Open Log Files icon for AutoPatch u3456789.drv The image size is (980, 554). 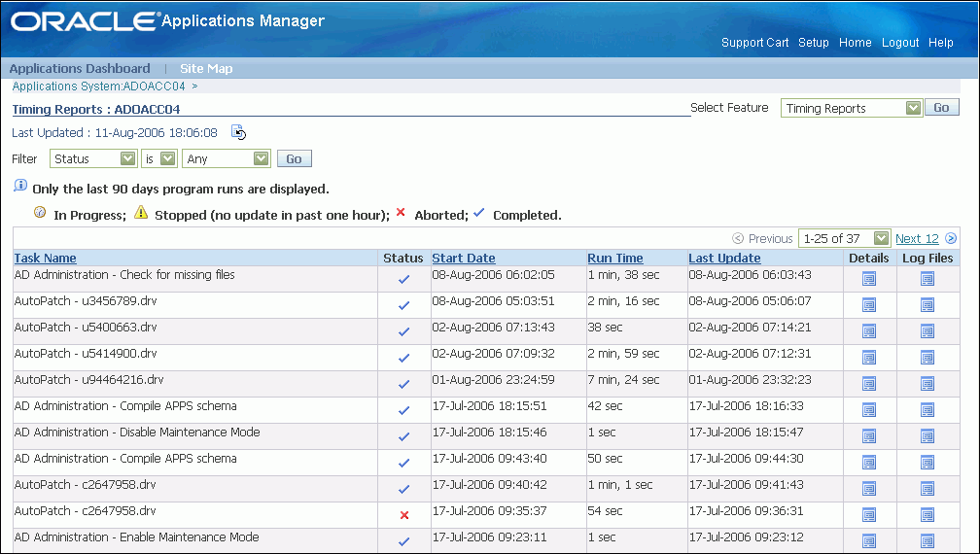tap(927, 305)
